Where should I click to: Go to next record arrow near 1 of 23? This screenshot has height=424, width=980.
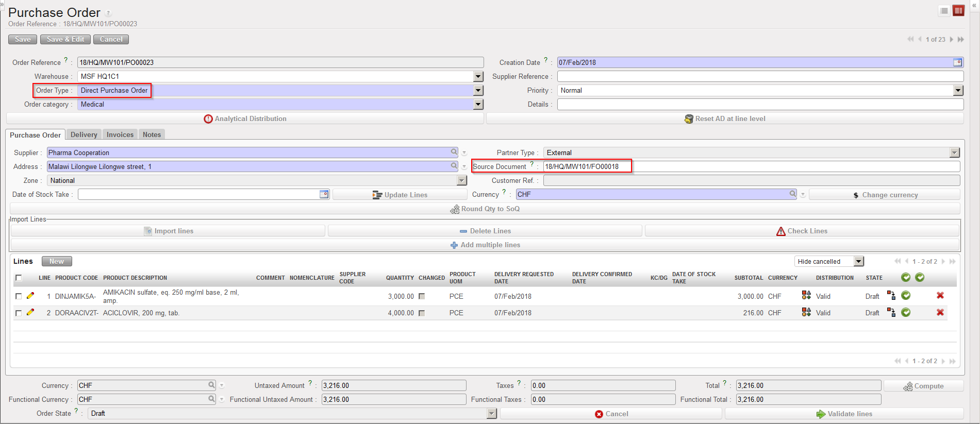coord(952,40)
